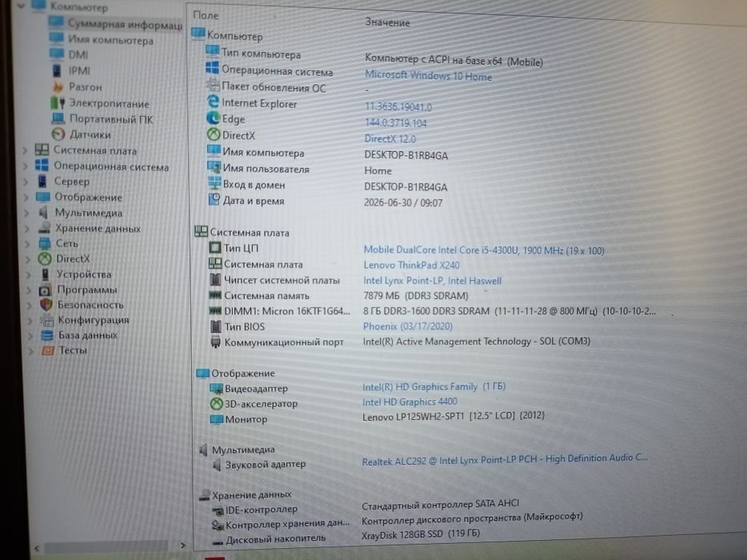Click the Дата и время clock icon
The image size is (747, 560).
(214, 199)
